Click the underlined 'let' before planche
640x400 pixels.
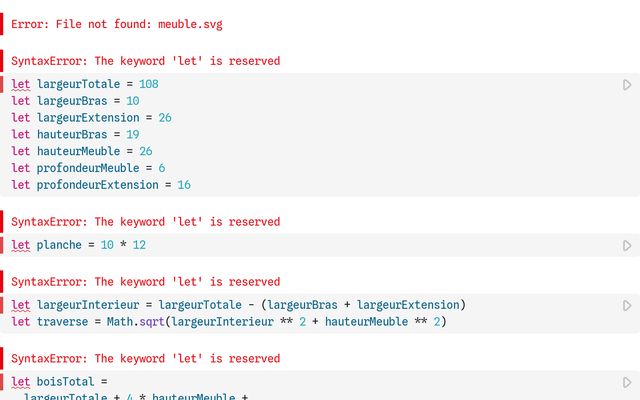20,245
